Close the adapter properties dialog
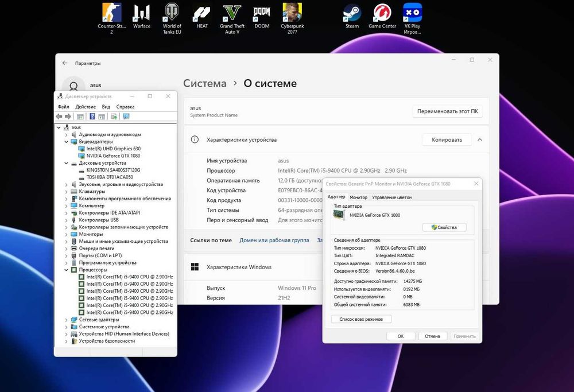574x392 pixels. [476, 184]
